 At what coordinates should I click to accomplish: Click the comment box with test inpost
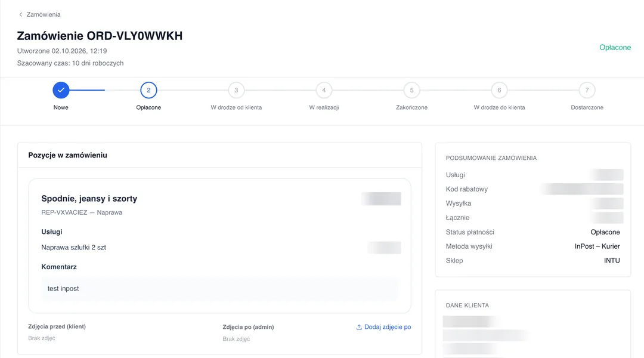click(219, 289)
